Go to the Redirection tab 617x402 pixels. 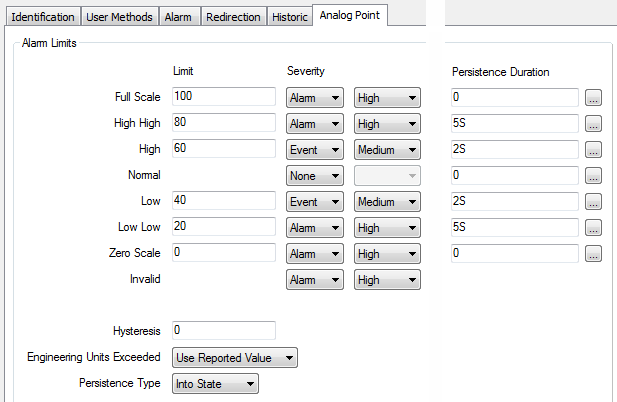234,17
